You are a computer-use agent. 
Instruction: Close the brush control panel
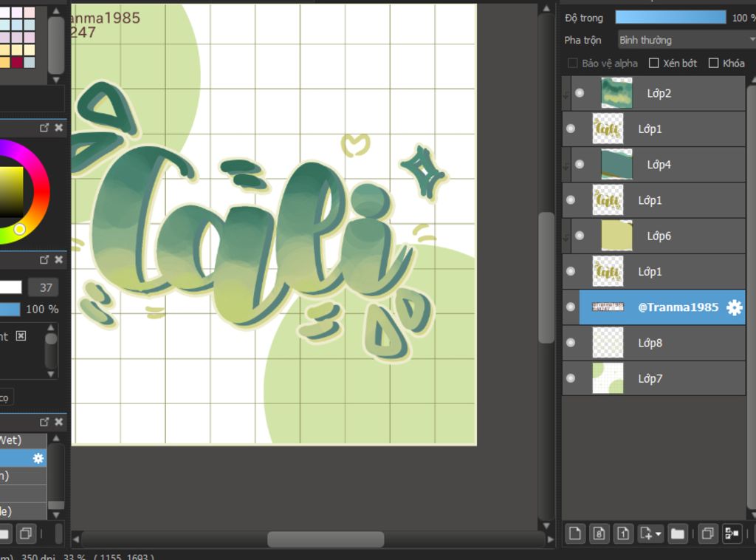tap(59, 259)
